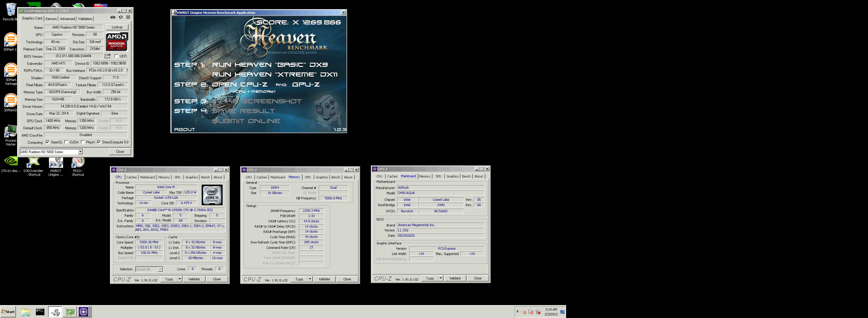Click the Intel Core i9 logo in CPU-Z
The image size is (868, 318).
click(x=212, y=195)
